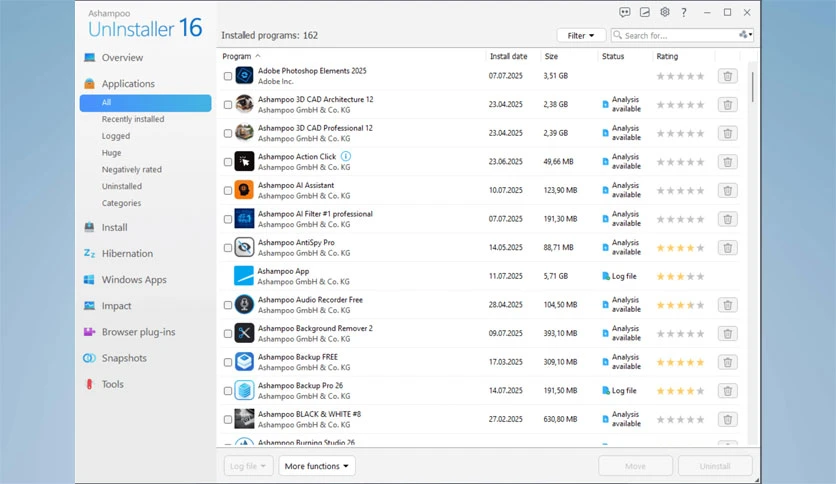Click Ashampoo AI Assistant app icon
This screenshot has height=484, width=836.
(244, 190)
